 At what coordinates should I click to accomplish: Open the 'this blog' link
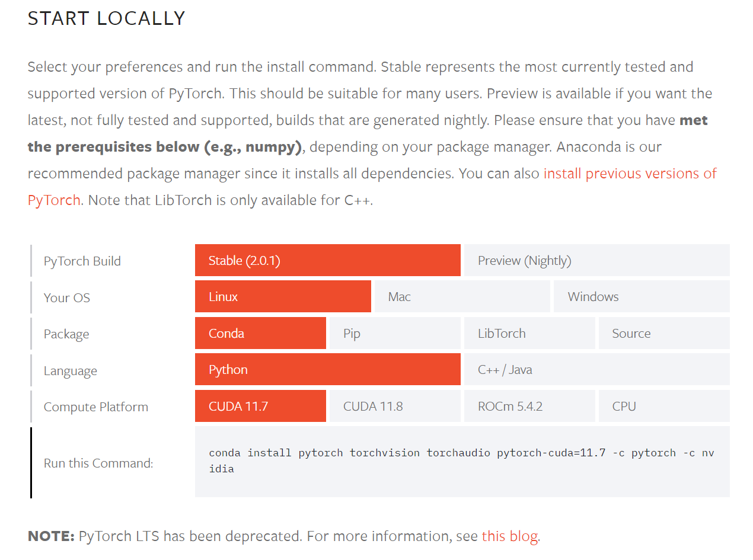point(509,536)
